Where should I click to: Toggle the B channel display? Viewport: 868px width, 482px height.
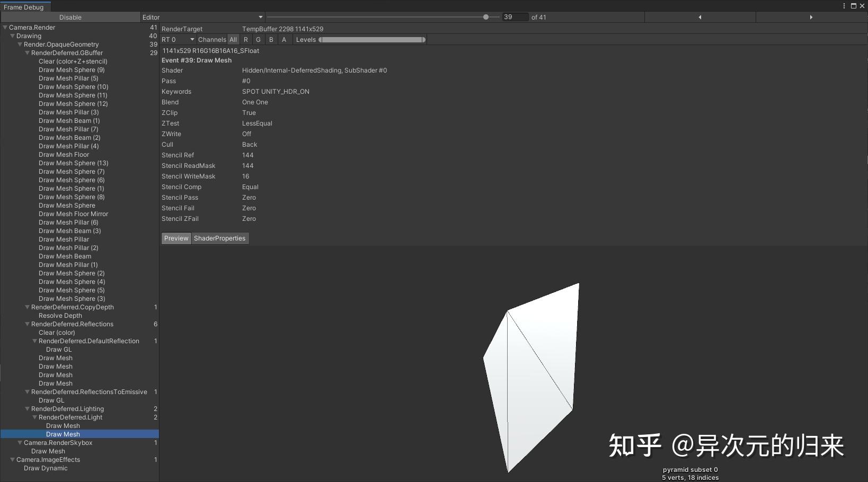(271, 39)
